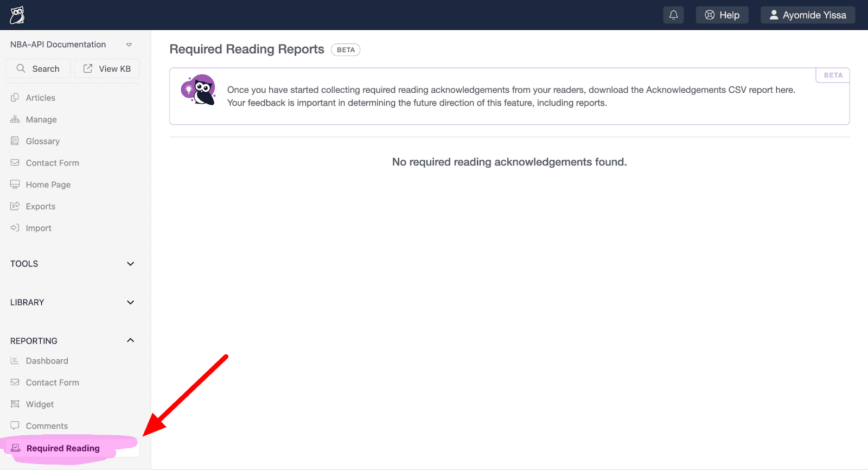
Task: Open the Manage sidebar item
Action: 41,119
